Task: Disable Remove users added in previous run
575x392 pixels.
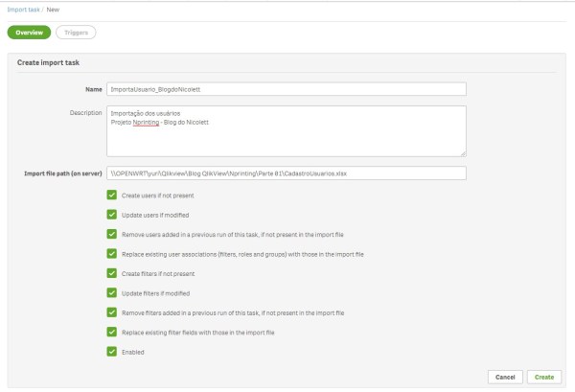Action: (x=113, y=234)
